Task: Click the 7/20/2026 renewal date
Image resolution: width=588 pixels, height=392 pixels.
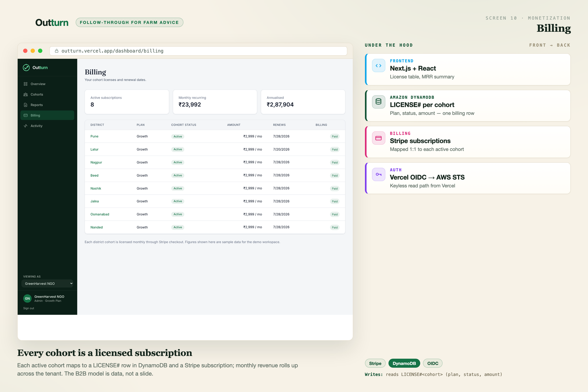Action: pyautogui.click(x=281, y=149)
